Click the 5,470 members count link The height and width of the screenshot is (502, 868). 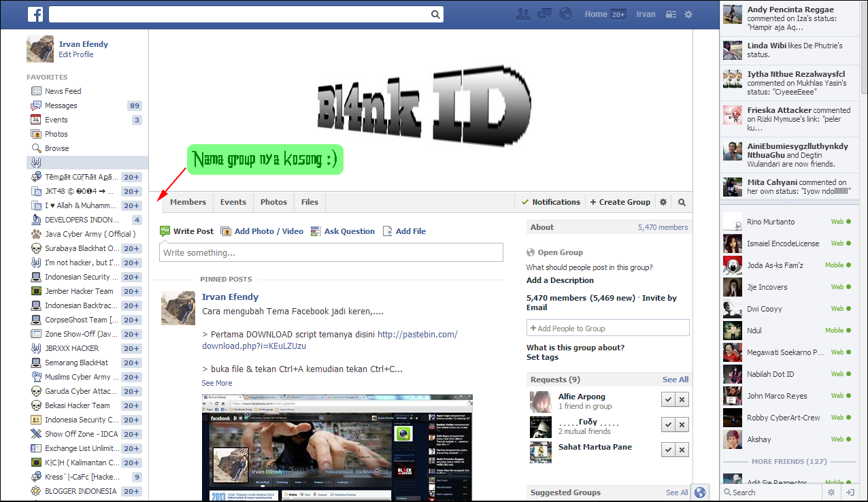663,227
